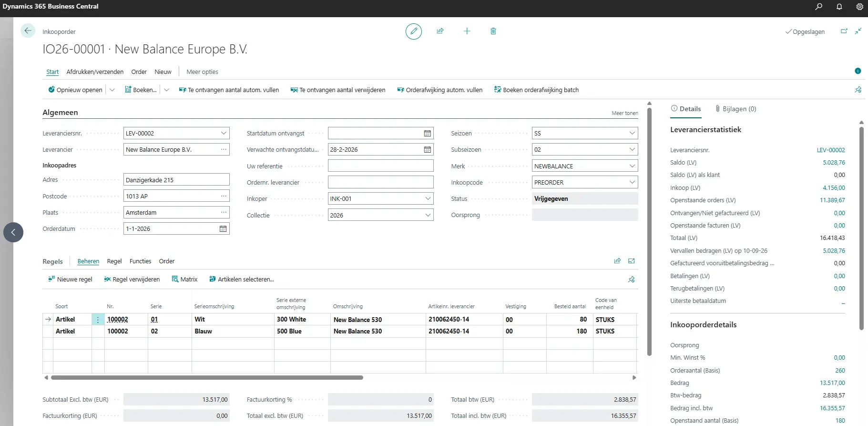868x426 pixels.
Task: Click Boeken... action
Action: [x=141, y=90]
